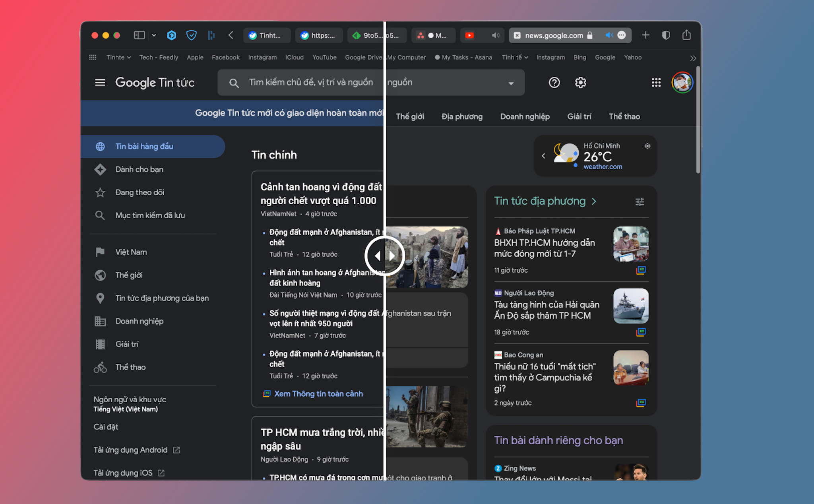Click the privacy shield half icon
The width and height of the screenshot is (814, 504).
pyautogui.click(x=666, y=35)
